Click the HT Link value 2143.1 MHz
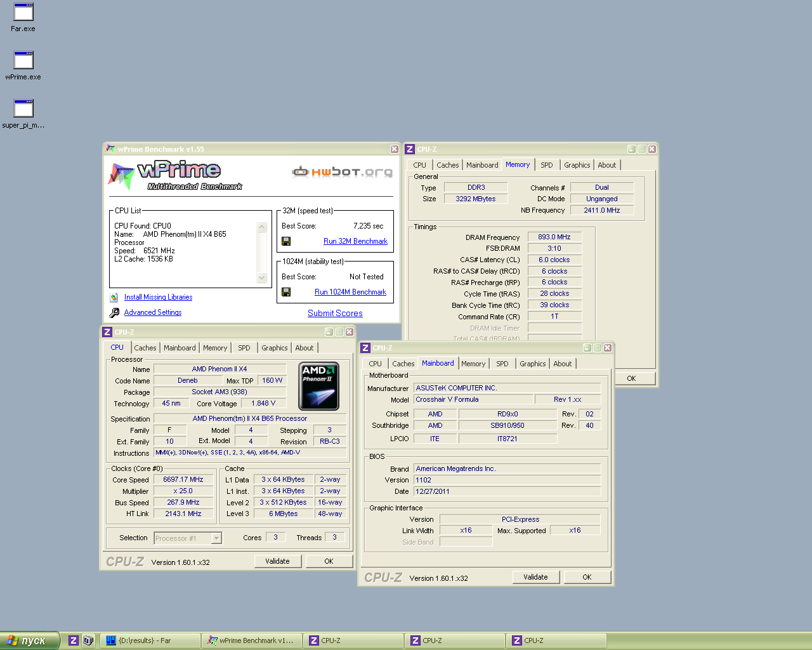The image size is (812, 650). coord(183,514)
